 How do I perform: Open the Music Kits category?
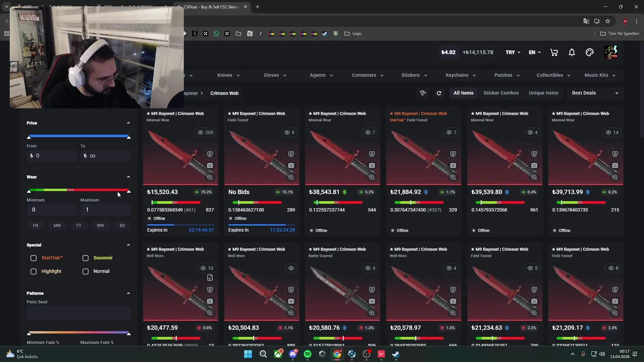click(x=600, y=75)
